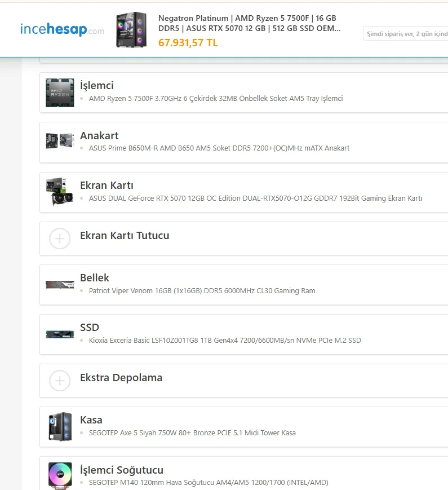Image resolution: width=448 pixels, height=490 pixels.
Task: Click the ASUS Prime motherboard image
Action: (60, 142)
